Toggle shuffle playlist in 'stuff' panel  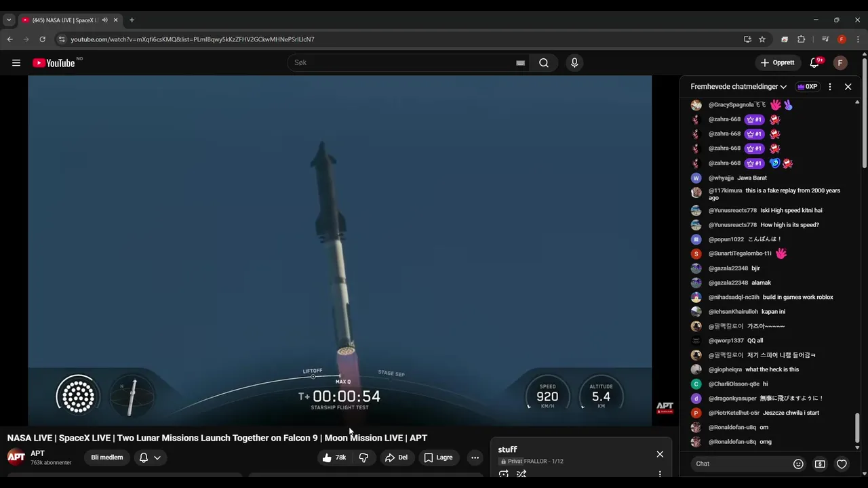(x=521, y=474)
